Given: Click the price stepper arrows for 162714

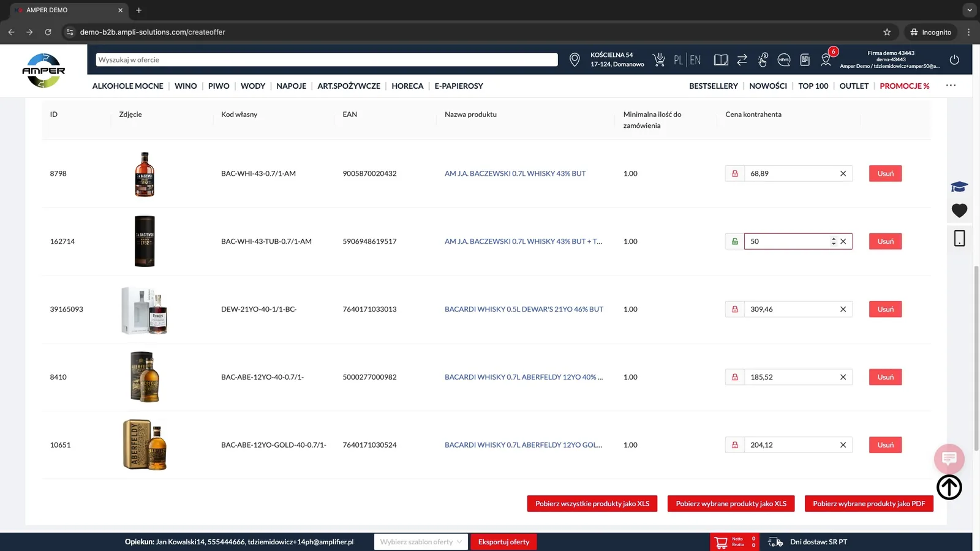Looking at the screenshot, I should click(x=834, y=242).
